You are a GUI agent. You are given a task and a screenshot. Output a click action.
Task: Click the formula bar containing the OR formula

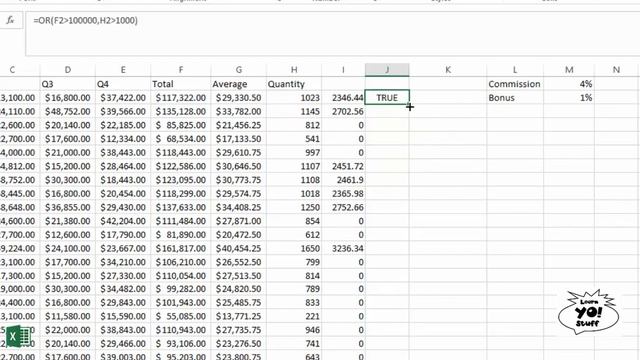pos(333,34)
